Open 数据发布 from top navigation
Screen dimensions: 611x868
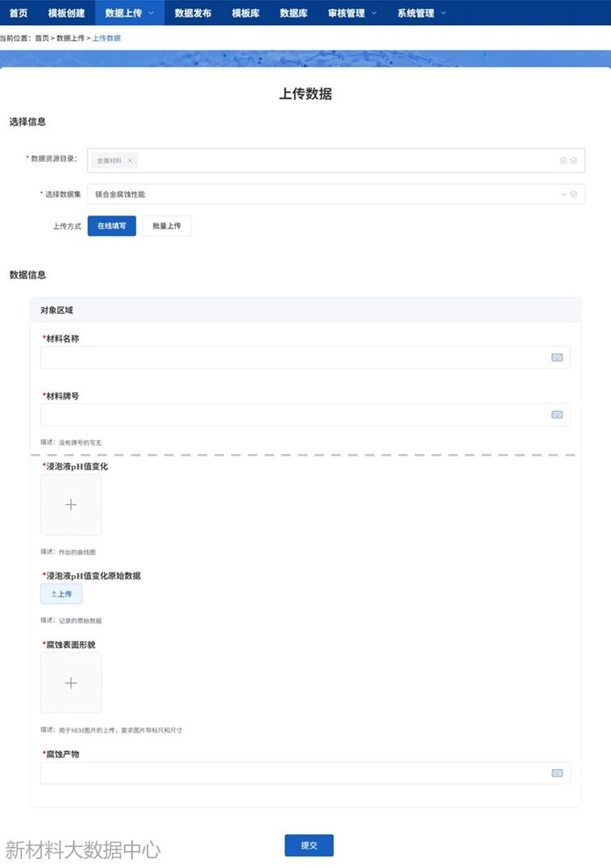click(x=193, y=13)
